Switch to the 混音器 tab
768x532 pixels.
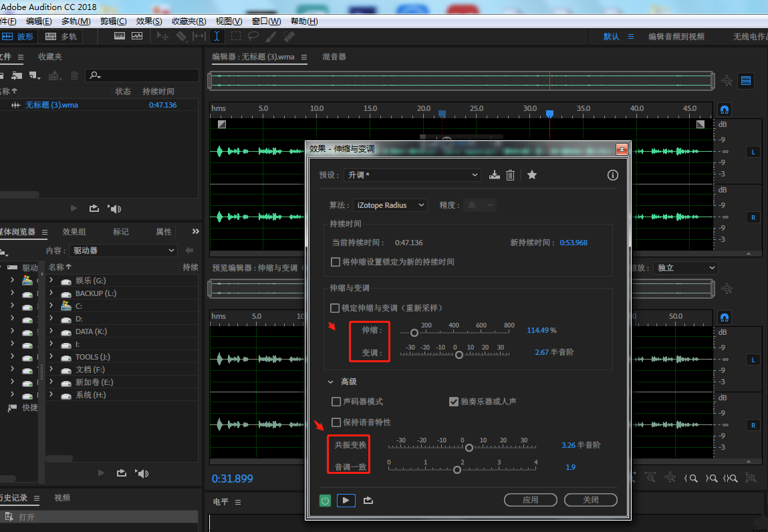point(334,57)
